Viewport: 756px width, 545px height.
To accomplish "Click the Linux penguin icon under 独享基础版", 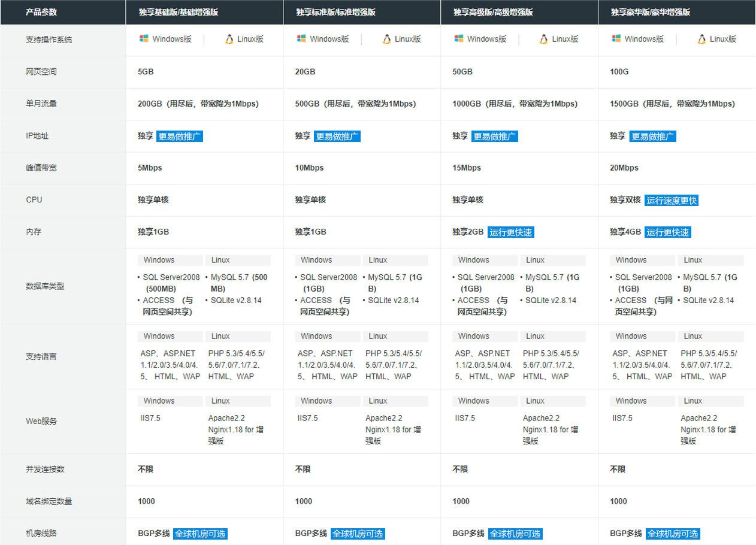I will pos(229,39).
